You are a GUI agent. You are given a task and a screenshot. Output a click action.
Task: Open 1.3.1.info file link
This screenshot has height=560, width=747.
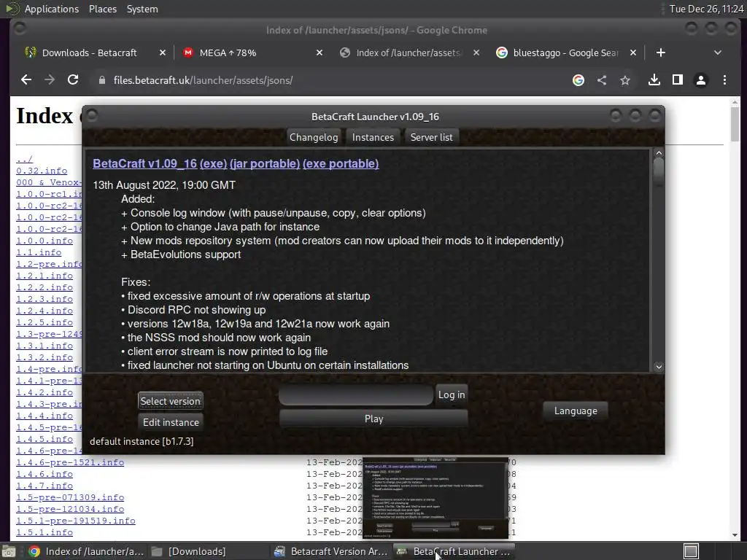tap(44, 346)
